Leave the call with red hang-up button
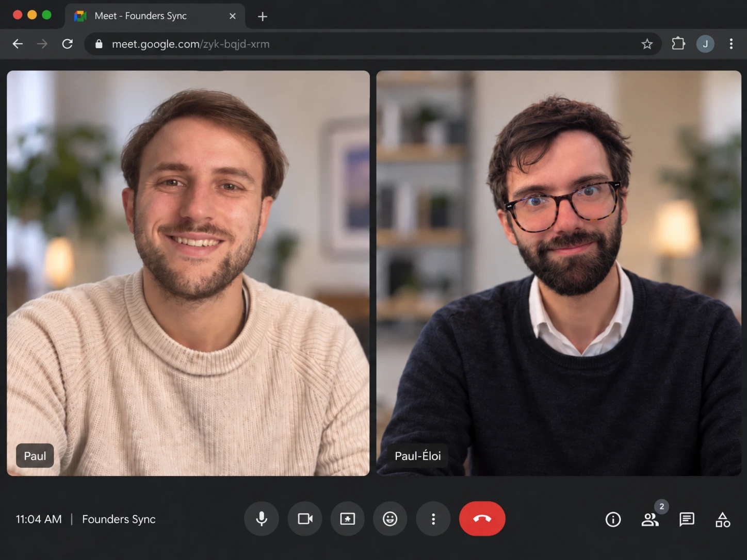 tap(482, 519)
